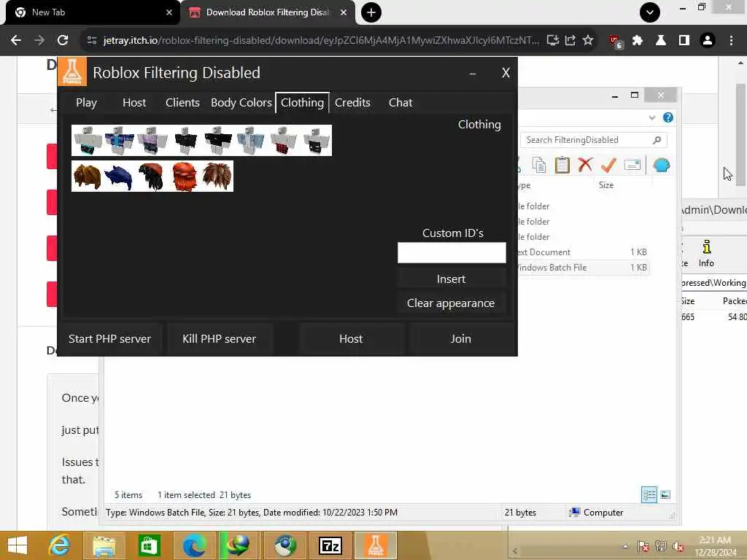
Task: Pick the dark blue swept hair item
Action: [120, 176]
